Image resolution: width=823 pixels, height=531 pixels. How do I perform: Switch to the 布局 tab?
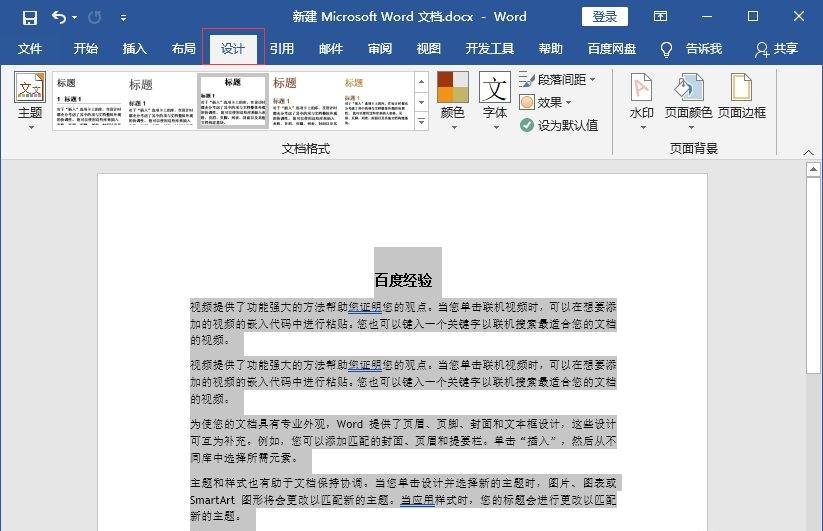(184, 49)
